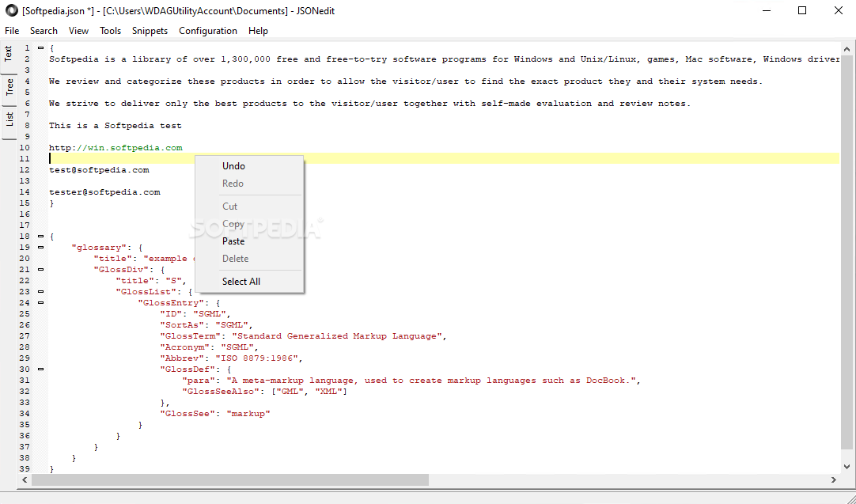Click the "ISO 8879:1986" value

[x=257, y=358]
